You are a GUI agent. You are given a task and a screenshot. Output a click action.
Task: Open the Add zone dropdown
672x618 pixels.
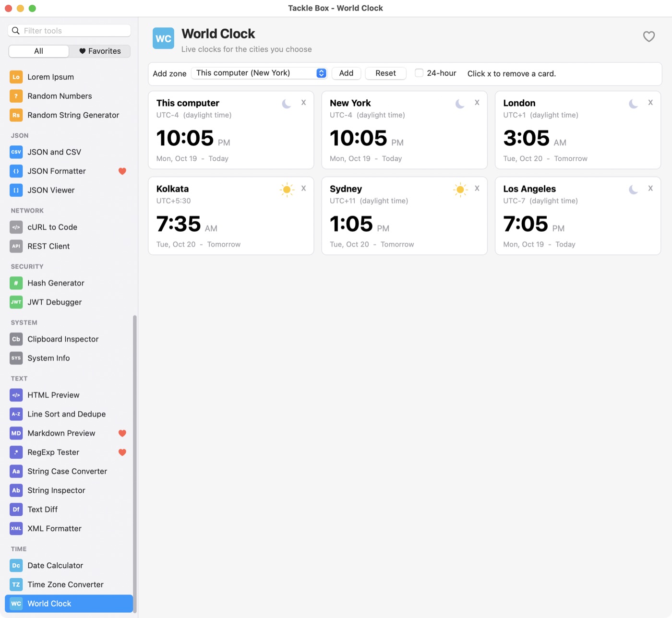(x=259, y=73)
